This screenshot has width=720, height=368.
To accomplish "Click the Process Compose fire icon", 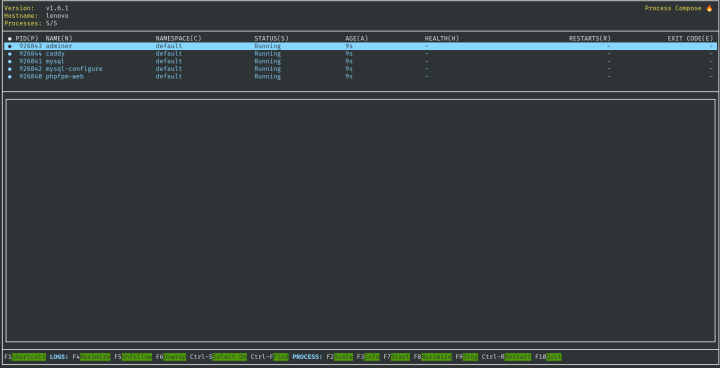I will tap(709, 8).
